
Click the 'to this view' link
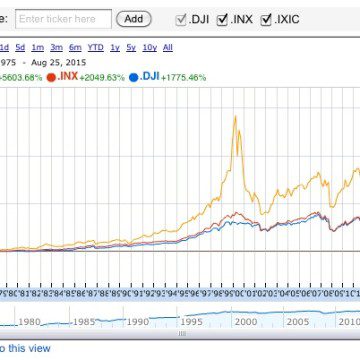[25, 349]
